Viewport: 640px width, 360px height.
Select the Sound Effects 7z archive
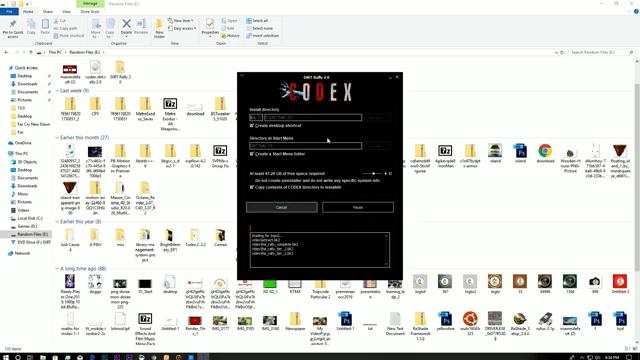145,329
